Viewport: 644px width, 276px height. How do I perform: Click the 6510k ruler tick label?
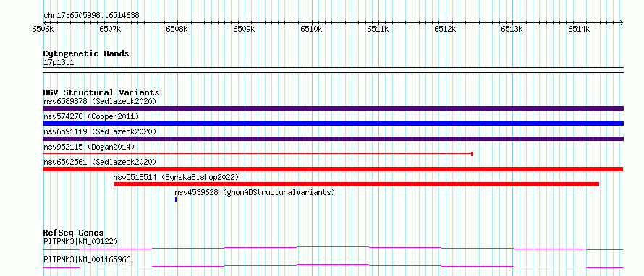tap(312, 30)
